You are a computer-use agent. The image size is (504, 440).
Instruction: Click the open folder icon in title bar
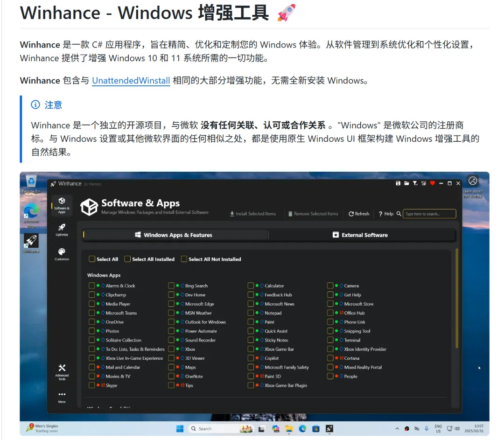pos(406,183)
